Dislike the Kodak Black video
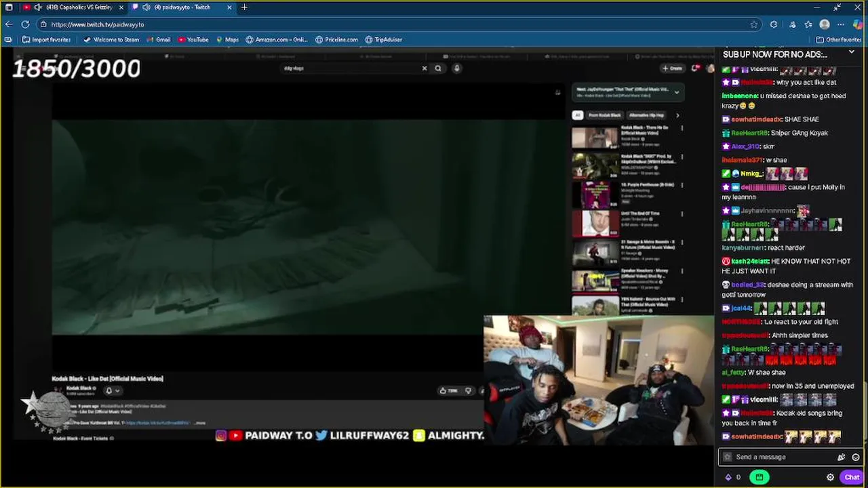The height and width of the screenshot is (488, 868). (468, 391)
